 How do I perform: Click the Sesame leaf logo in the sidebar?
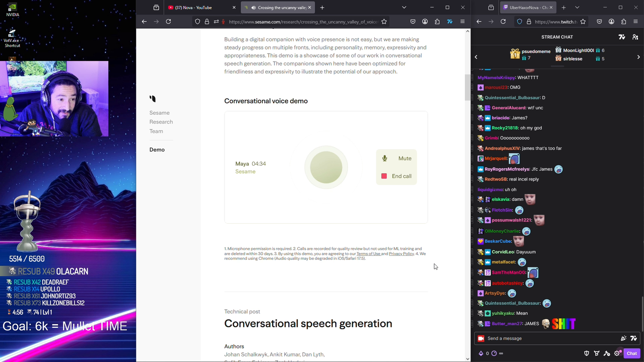point(153,99)
